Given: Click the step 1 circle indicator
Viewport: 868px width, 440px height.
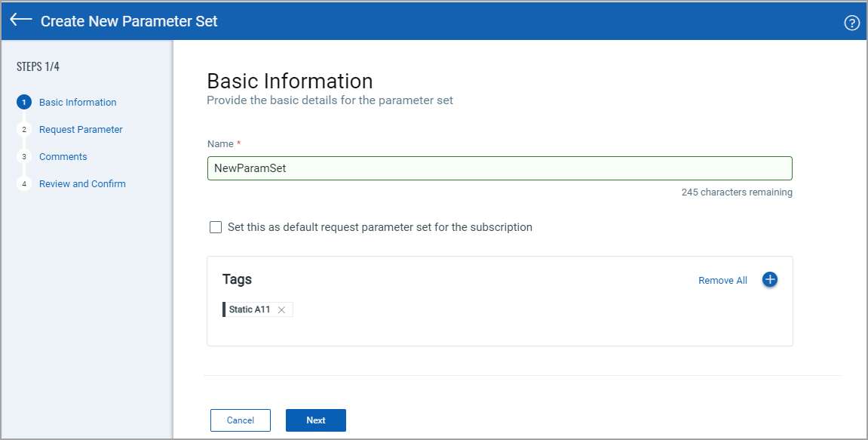Looking at the screenshot, I should pos(24,103).
